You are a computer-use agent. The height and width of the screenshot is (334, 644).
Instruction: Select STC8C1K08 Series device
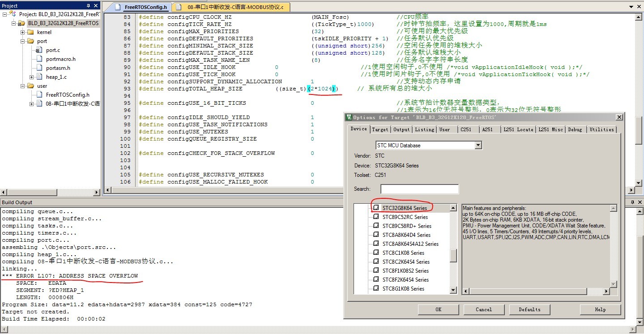tap(403, 253)
